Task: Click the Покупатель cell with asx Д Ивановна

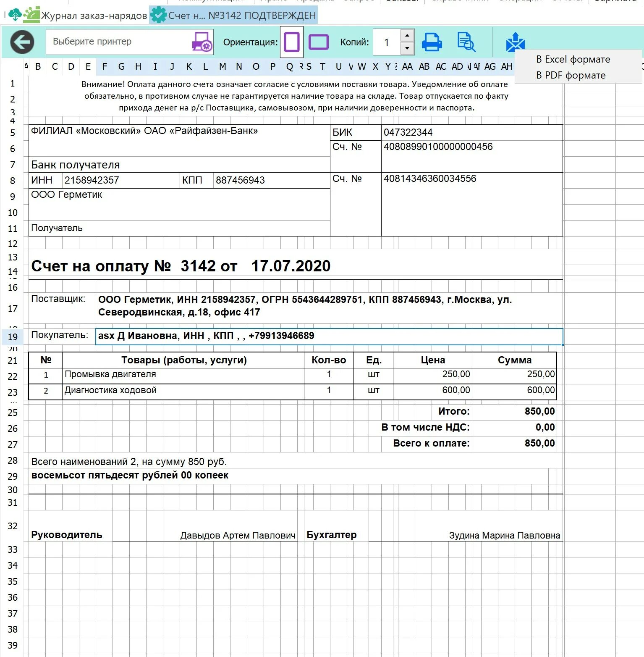Action: click(329, 336)
